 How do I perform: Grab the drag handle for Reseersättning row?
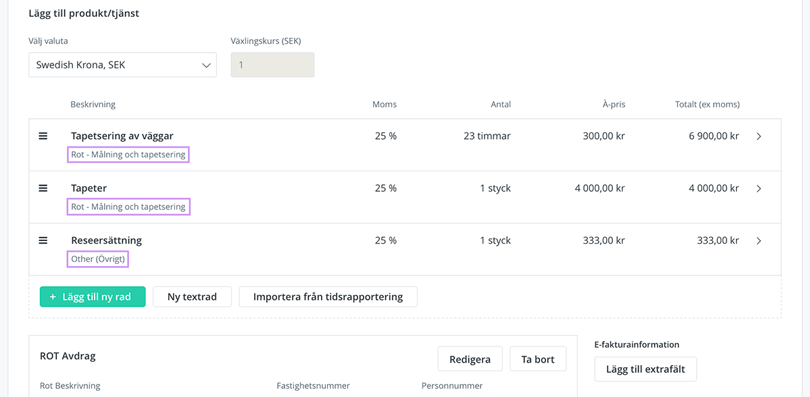43,240
